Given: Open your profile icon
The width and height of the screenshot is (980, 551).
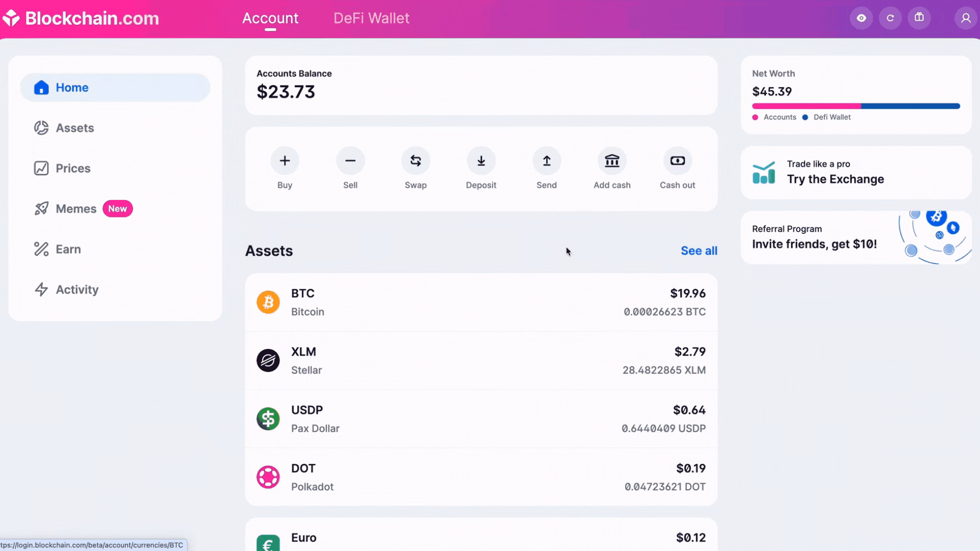Looking at the screenshot, I should click(x=965, y=18).
